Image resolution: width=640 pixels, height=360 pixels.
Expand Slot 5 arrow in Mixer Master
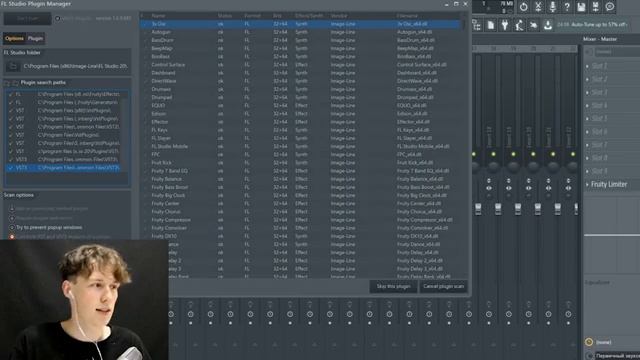pos(587,118)
